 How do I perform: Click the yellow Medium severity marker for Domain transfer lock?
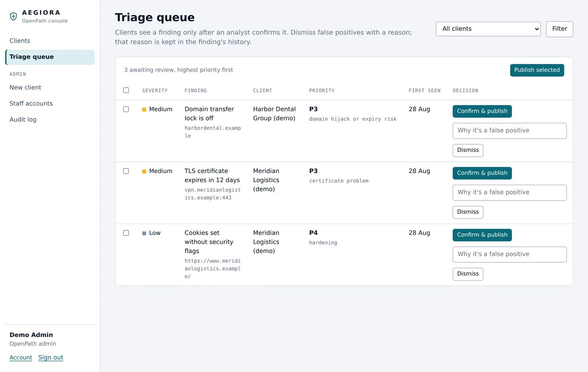click(x=144, y=110)
